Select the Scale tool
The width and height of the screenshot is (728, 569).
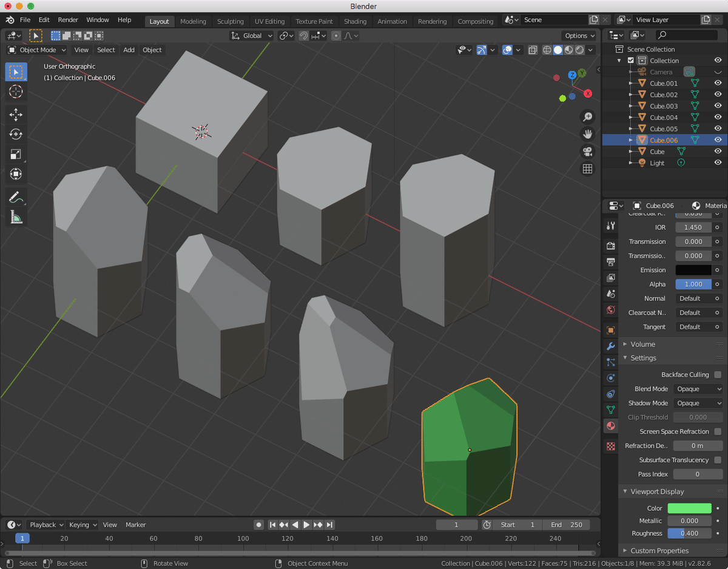pos(16,154)
